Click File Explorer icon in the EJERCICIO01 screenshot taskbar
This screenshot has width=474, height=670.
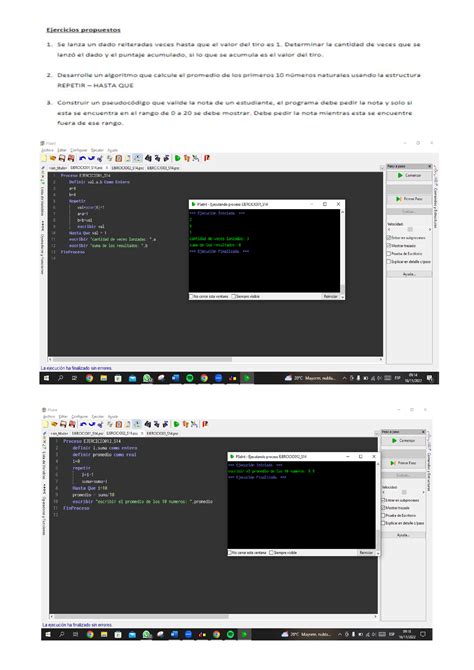coord(103,378)
